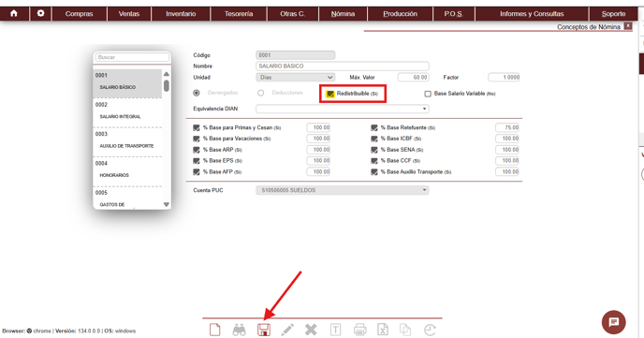The height and width of the screenshot is (338, 644).
Task: Go to the Home screen icon
Action: coord(14,13)
